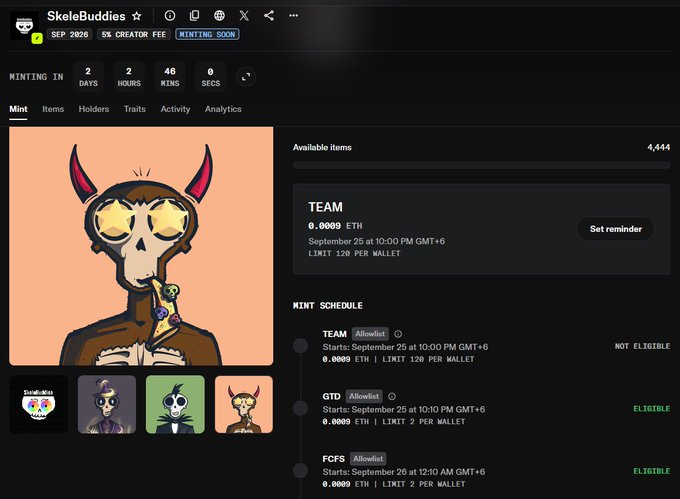Viewport: 680px width, 499px height.
Task: Click 'Starts: September 26 at 12:10 AM GMT+6'
Action: coord(404,472)
